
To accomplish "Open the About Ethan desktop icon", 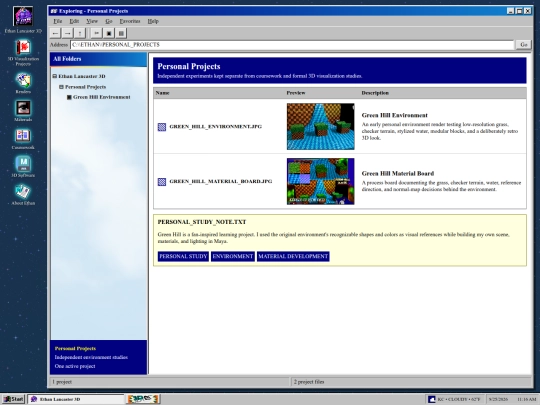I will tap(23, 194).
